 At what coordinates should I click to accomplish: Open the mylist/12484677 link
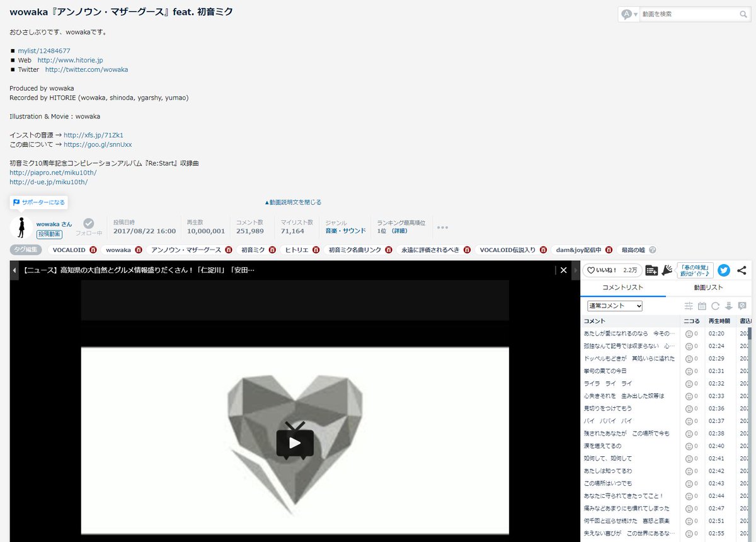point(44,50)
